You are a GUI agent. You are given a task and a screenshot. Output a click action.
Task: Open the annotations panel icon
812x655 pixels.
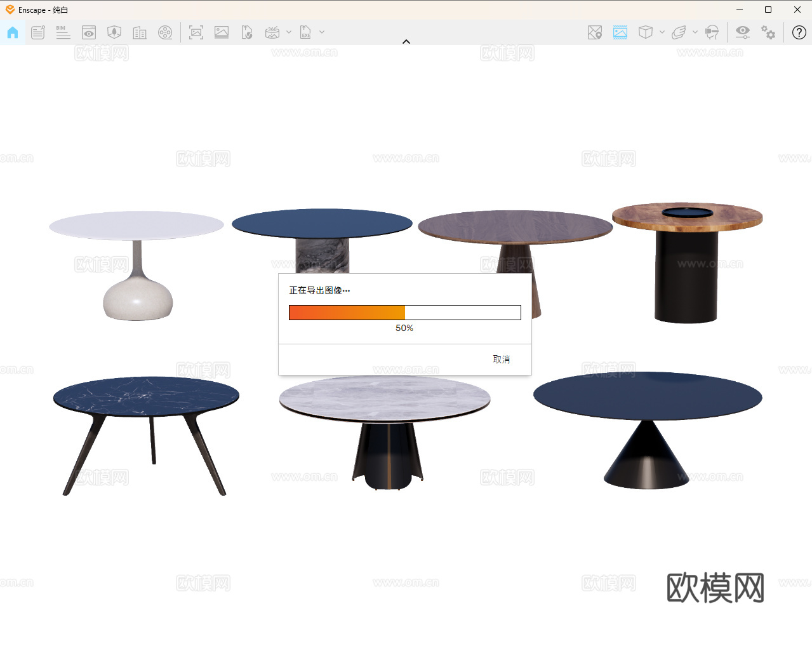click(38, 32)
